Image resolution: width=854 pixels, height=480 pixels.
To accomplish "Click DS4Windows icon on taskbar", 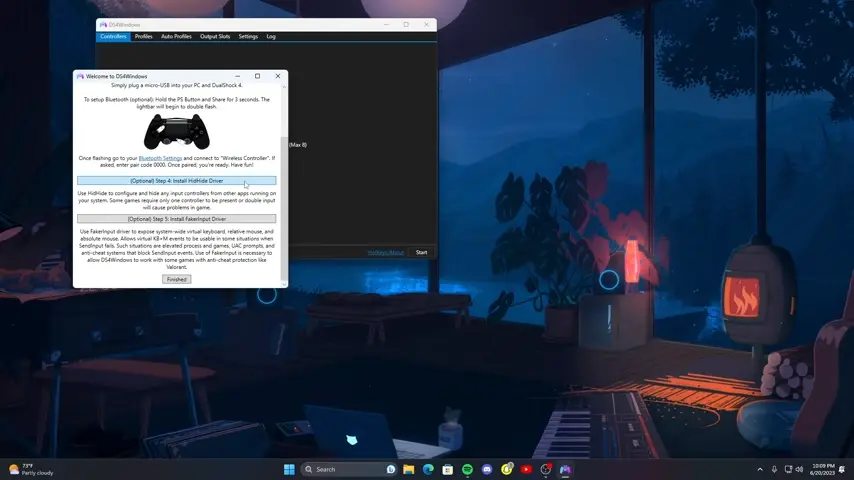I will 565,470.
